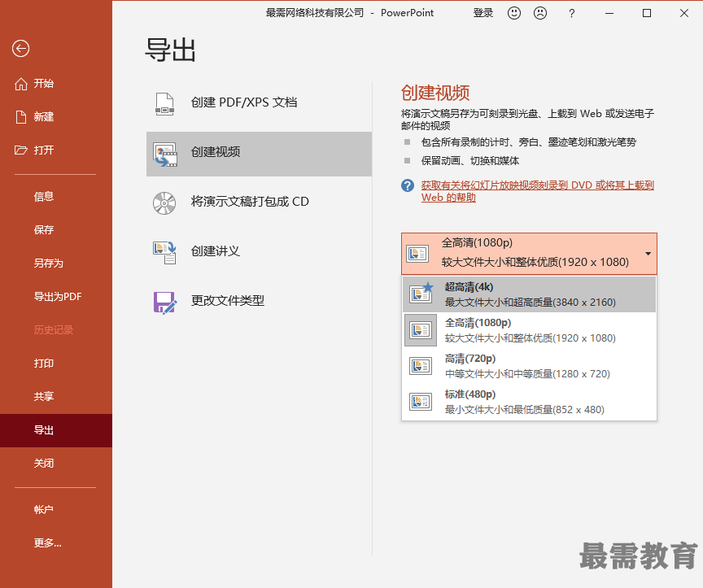Choose 创建讲义 export option
Viewport: 703px width, 588px height.
259,251
